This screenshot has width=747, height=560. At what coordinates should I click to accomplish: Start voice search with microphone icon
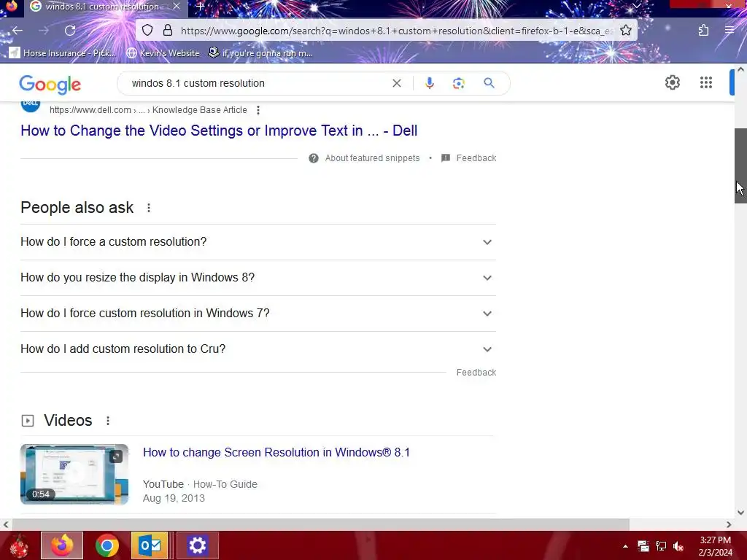pos(429,83)
